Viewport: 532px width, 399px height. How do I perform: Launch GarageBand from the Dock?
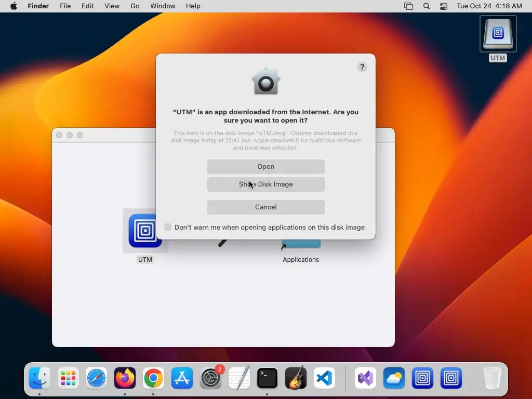click(x=296, y=378)
